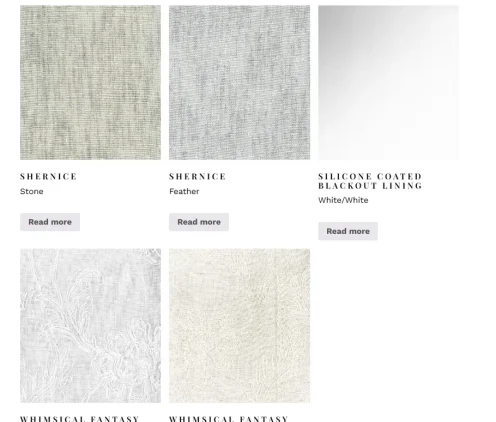Image resolution: width=496 pixels, height=422 pixels.
Task: Select the SHERNICE title above Feather
Action: 198,176
